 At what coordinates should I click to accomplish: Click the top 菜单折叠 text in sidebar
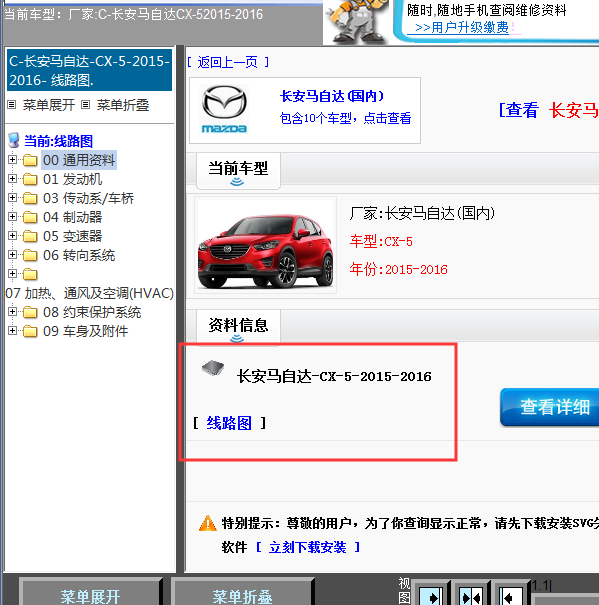coord(123,105)
